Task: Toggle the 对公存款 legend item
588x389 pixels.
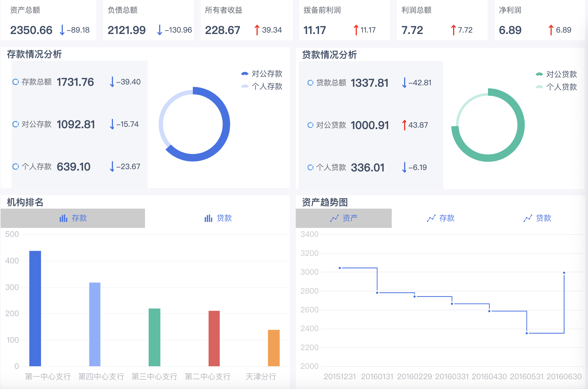Action: pos(262,74)
